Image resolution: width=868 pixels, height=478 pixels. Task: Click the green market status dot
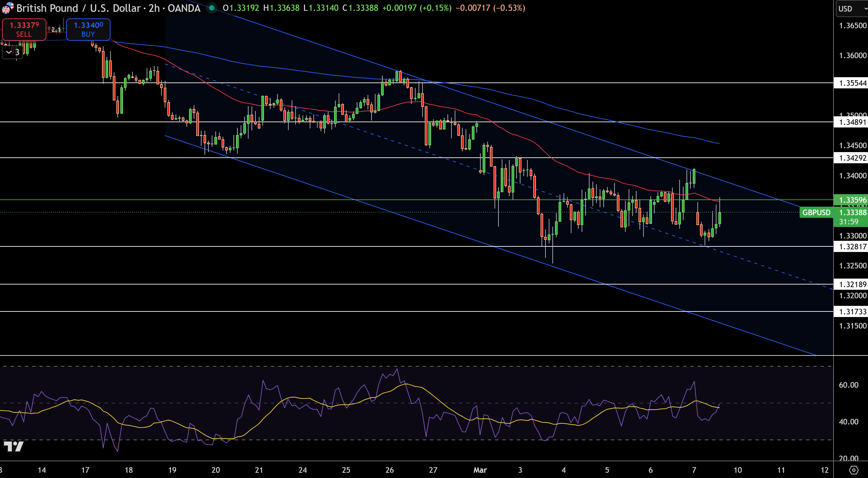(212, 8)
